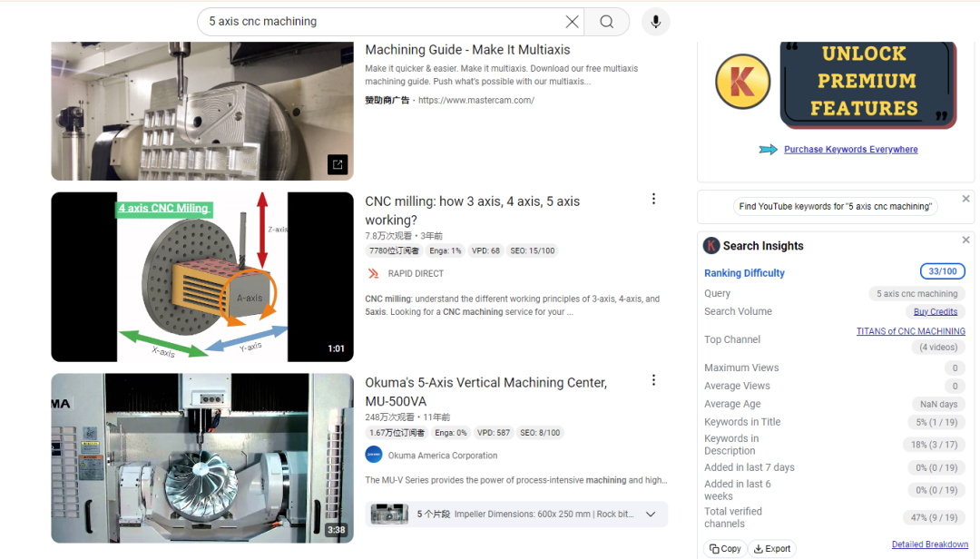Click VPD: 68 badge
The height and width of the screenshot is (559, 980).
click(485, 250)
